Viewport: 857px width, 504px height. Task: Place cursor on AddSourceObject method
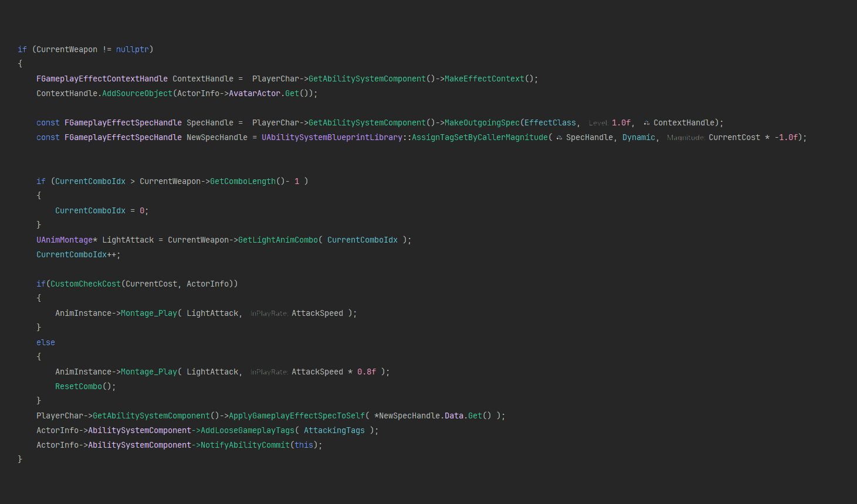(x=137, y=93)
